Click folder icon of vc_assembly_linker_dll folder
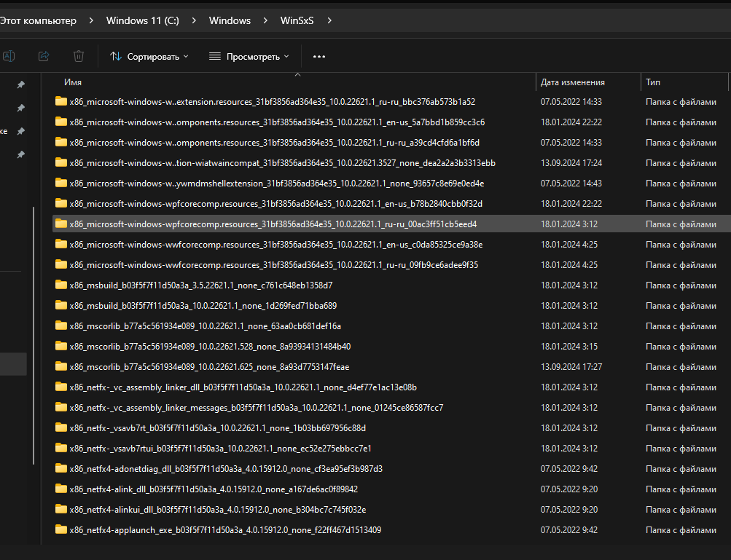The image size is (731, 560). tap(61, 387)
